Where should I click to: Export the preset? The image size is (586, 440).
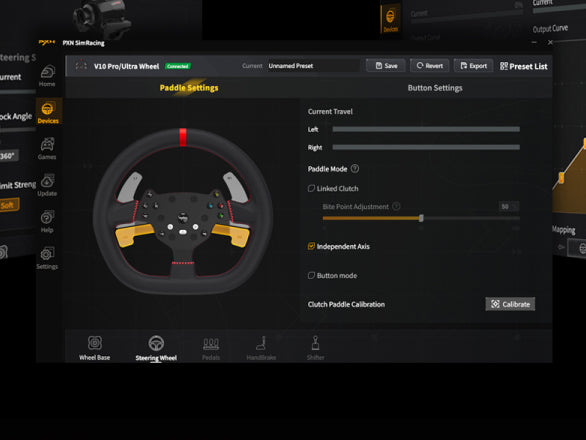coord(474,66)
